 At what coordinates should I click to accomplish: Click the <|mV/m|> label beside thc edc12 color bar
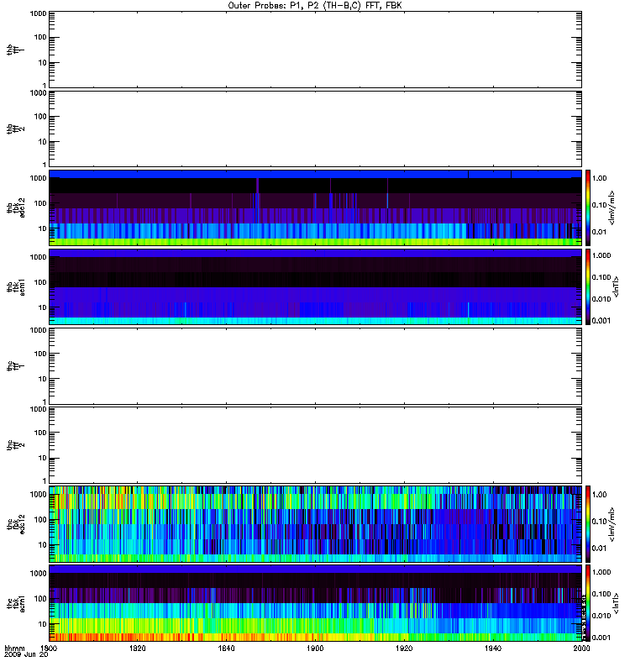tap(612, 524)
